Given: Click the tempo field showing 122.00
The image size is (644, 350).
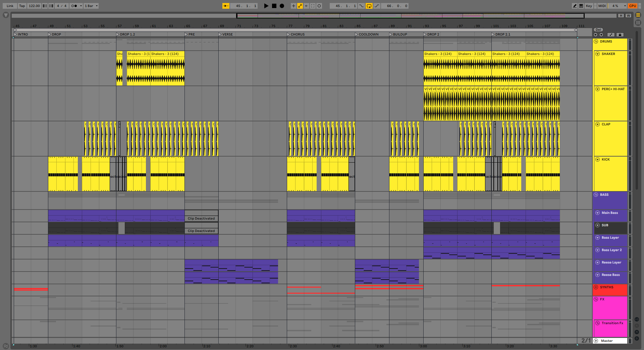Looking at the screenshot, I should click(x=34, y=6).
